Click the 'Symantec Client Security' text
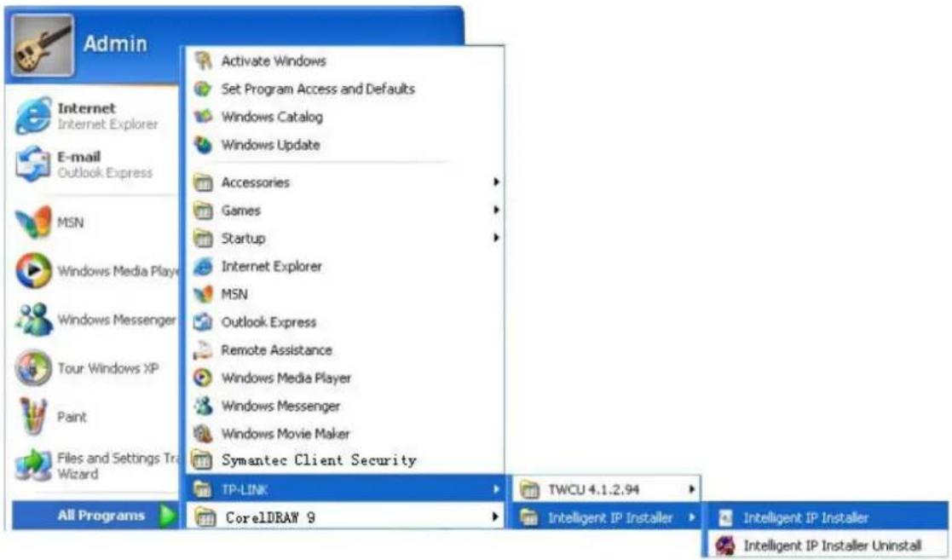This screenshot has width=952, height=560. pyautogui.click(x=319, y=460)
